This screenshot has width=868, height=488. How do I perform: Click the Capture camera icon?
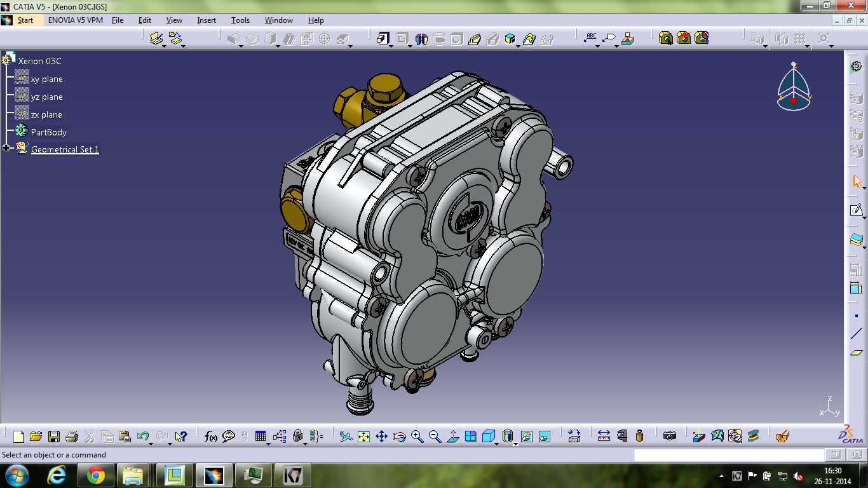tap(669, 436)
